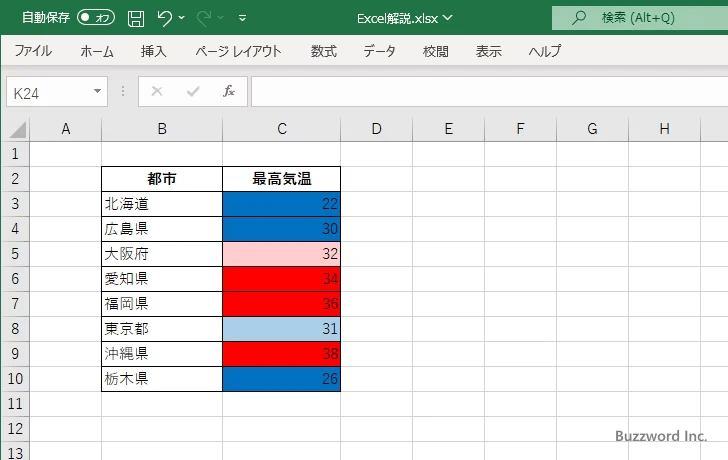728x460 pixels.
Task: Click the Save floppy disk icon
Action: click(x=136, y=18)
